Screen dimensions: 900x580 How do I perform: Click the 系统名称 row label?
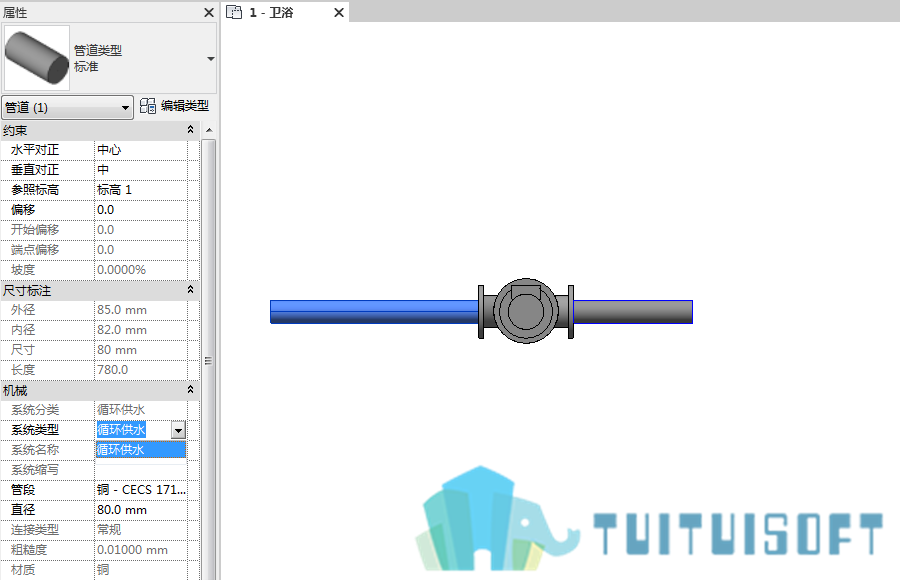(x=35, y=450)
